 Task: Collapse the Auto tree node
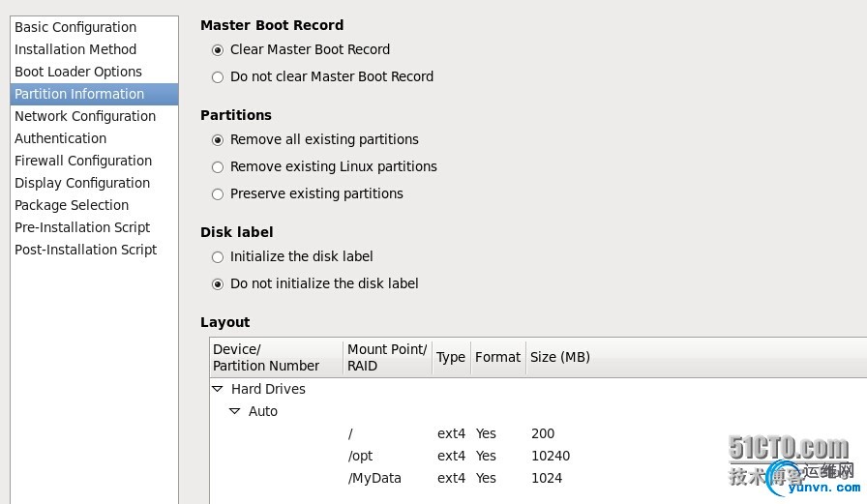[x=235, y=411]
